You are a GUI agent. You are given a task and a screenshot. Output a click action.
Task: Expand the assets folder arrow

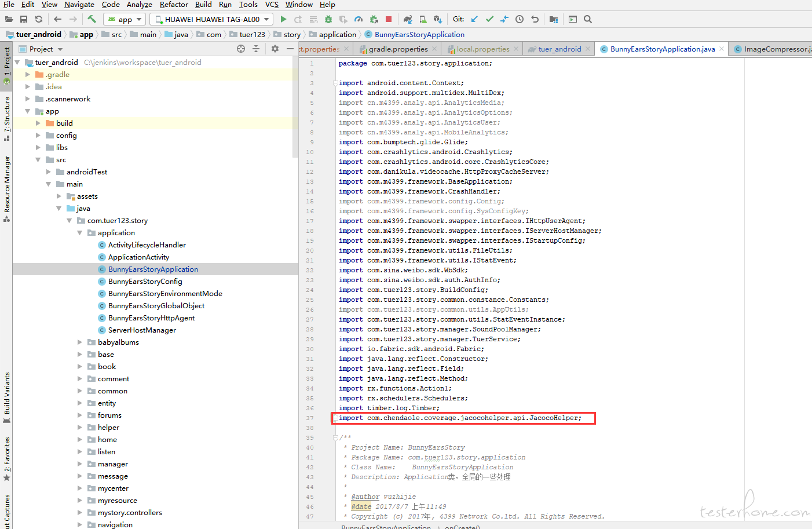tap(58, 196)
